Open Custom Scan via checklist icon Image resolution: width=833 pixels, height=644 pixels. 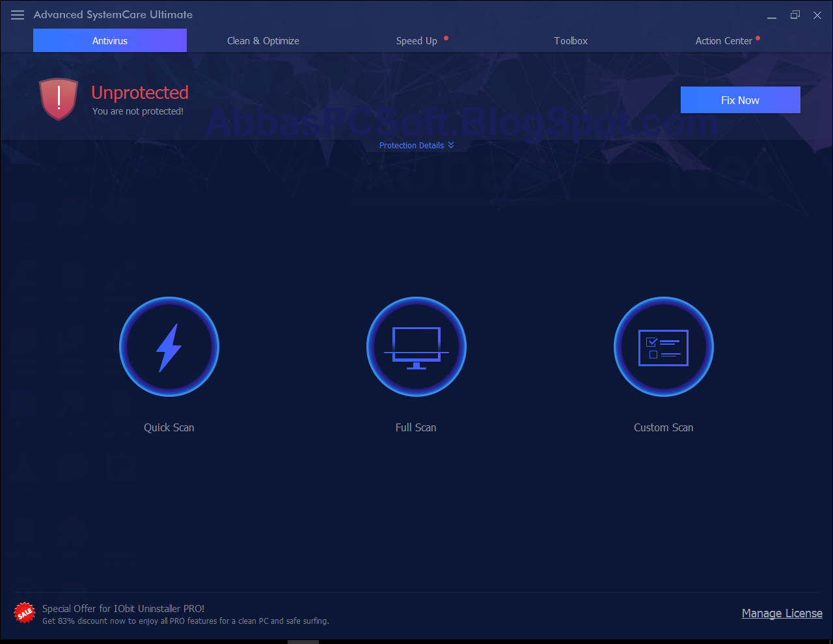[664, 347]
